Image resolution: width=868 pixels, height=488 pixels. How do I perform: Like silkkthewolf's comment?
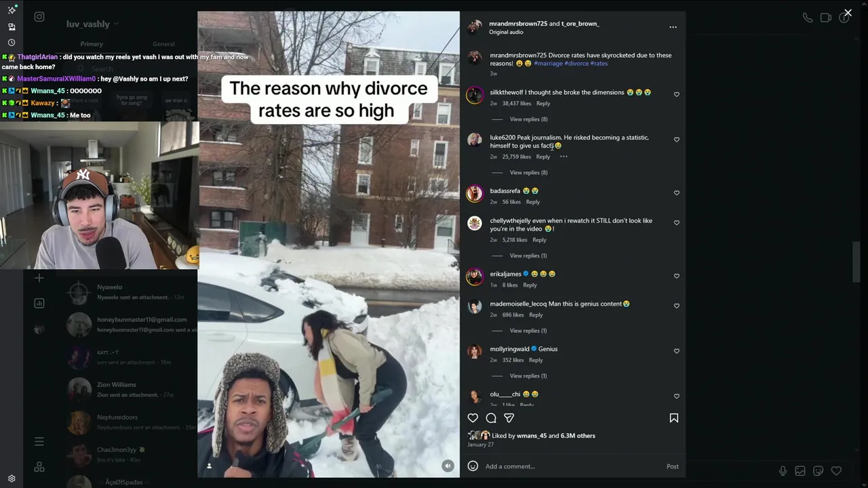677,95
